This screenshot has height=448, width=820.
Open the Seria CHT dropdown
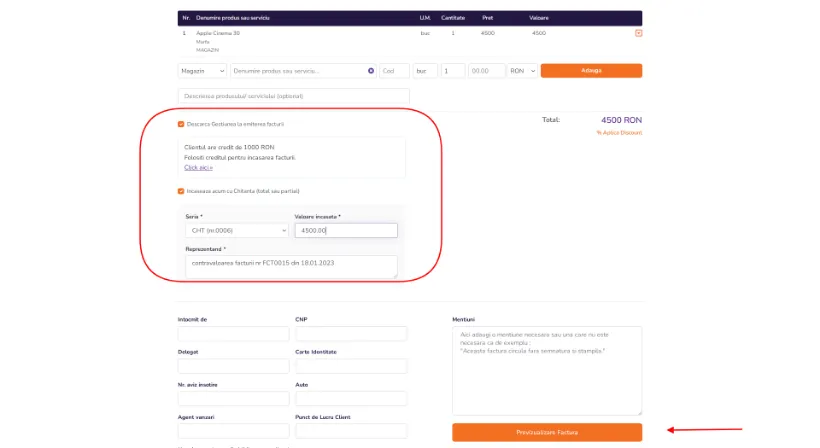(x=237, y=231)
